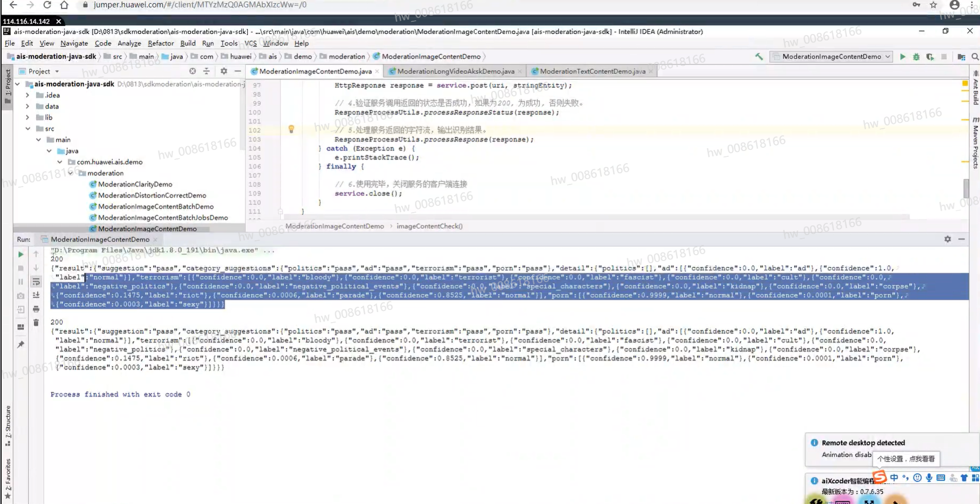Open the Project Structure dialog icon
Viewport: 980px width, 504px height.
tap(961, 56)
